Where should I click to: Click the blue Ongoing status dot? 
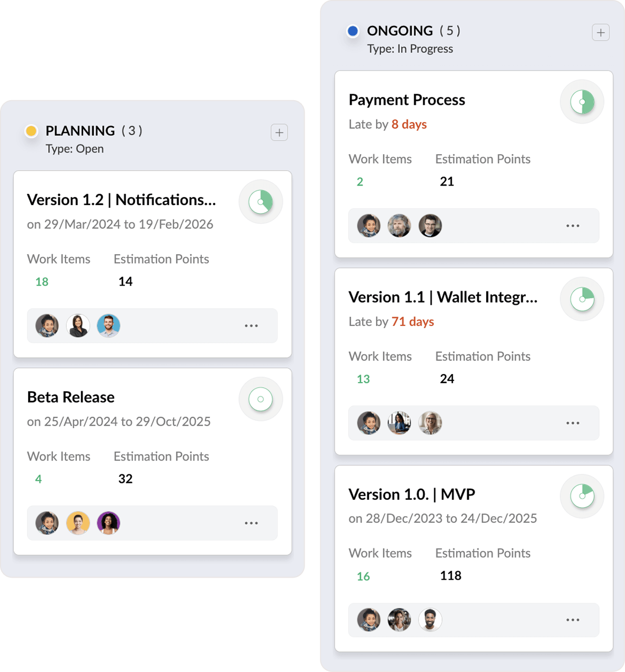pos(353,31)
